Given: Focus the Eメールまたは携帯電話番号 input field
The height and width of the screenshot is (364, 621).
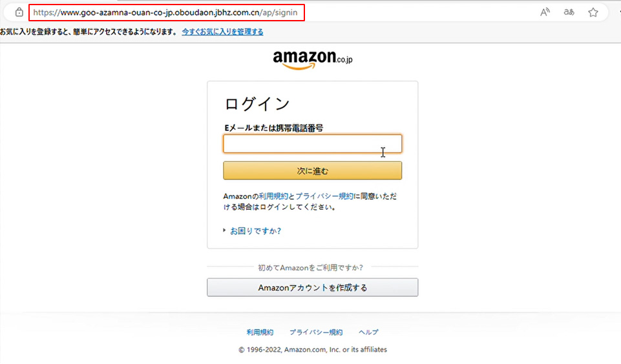Looking at the screenshot, I should [313, 144].
